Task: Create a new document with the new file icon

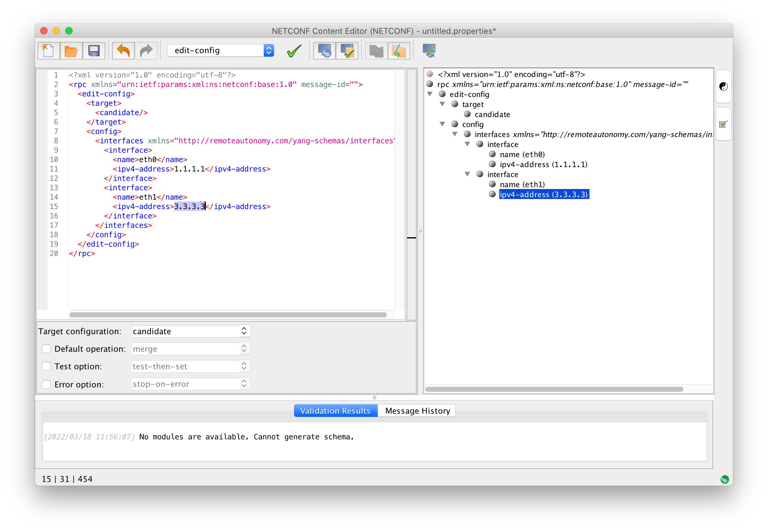Action: (48, 50)
